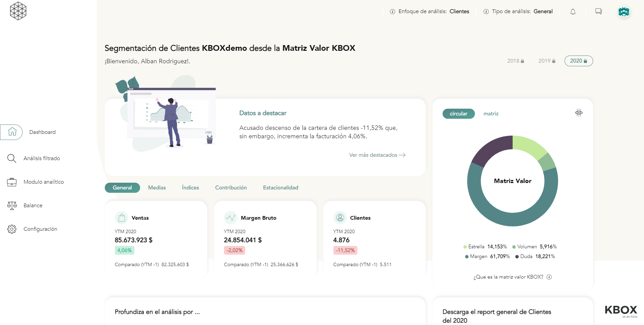Click the Estrella light green legend dot
The width and height of the screenshot is (644, 325).
coord(465,247)
